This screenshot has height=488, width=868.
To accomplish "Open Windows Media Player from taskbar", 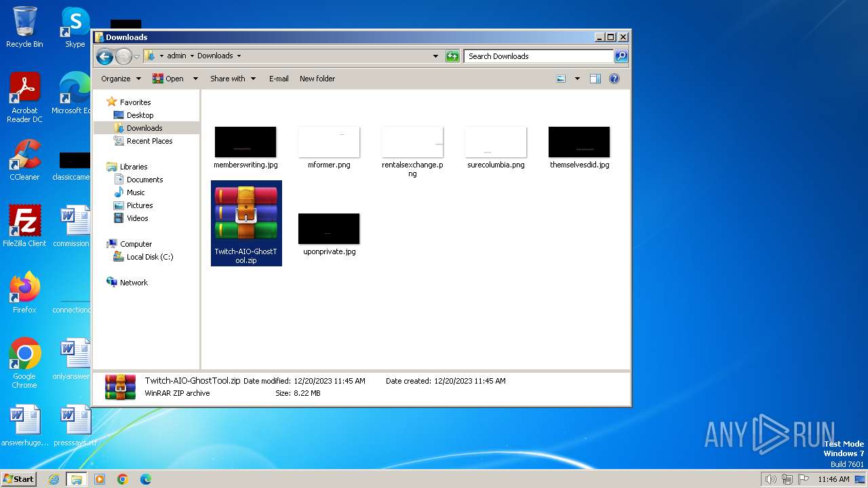I will pyautogui.click(x=100, y=479).
